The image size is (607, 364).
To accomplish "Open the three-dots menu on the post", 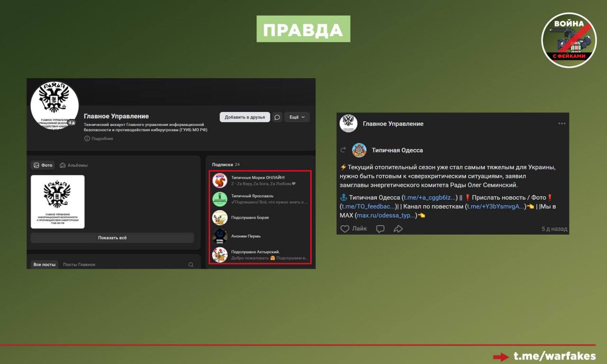I will pyautogui.click(x=562, y=124).
